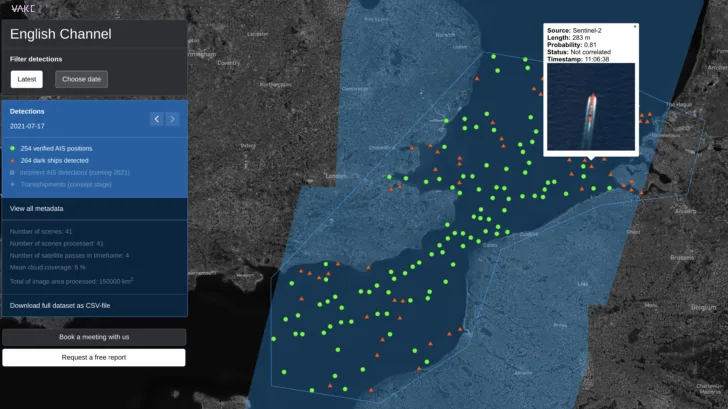Click 'Probability: 0.81' in popup
This screenshot has width=728, height=409.
[x=572, y=45]
